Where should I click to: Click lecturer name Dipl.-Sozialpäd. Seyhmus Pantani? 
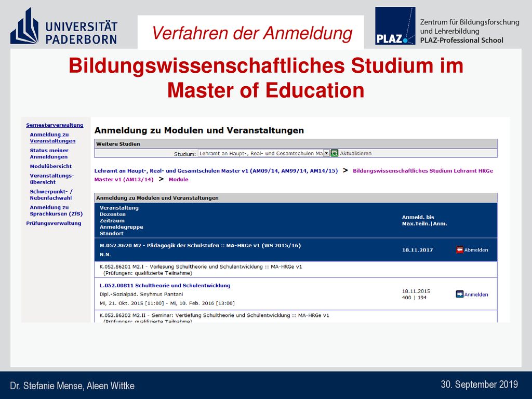tap(141, 294)
